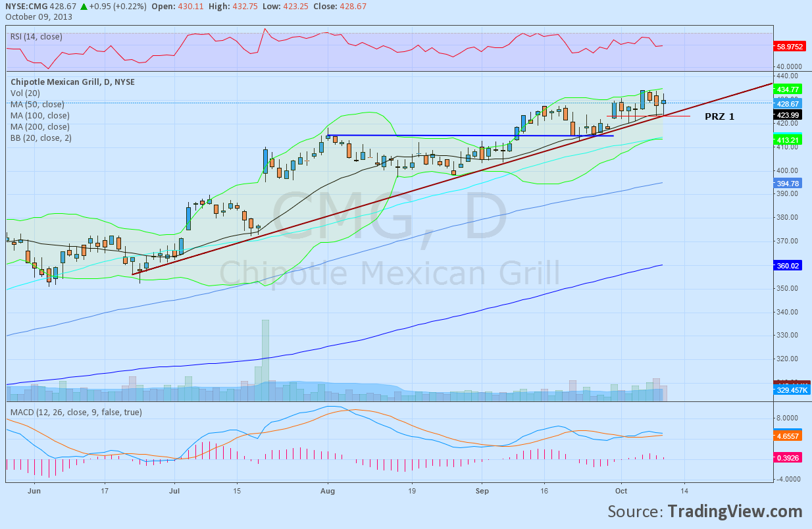Viewport: 812px width, 529px height.
Task: Click the 14 date label on time axis
Action: (x=684, y=490)
